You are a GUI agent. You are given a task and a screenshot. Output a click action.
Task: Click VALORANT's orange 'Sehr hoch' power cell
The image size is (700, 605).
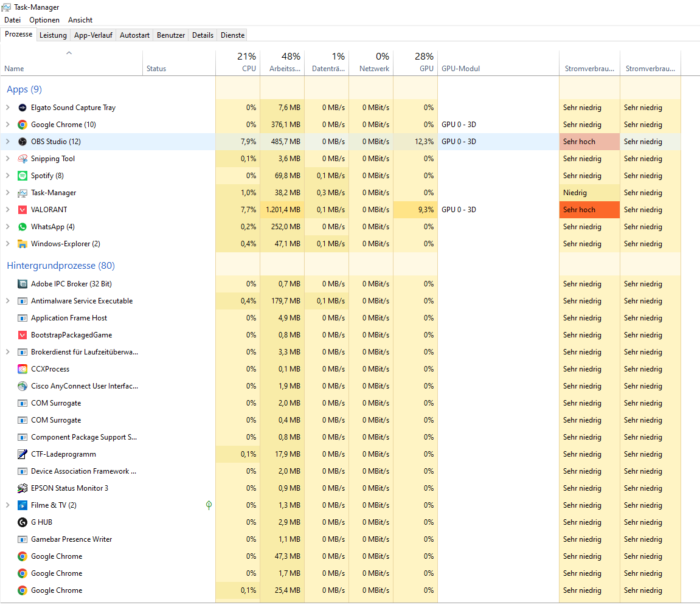point(589,210)
